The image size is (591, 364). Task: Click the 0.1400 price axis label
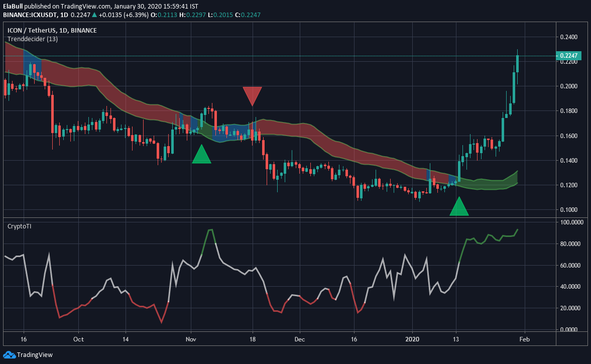pyautogui.click(x=569, y=161)
